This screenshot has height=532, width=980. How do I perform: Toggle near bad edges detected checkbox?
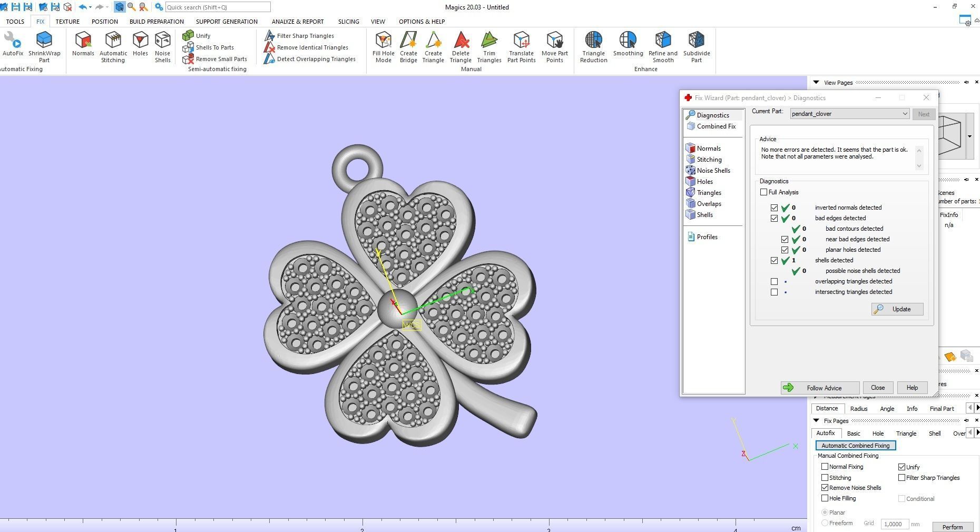click(785, 239)
